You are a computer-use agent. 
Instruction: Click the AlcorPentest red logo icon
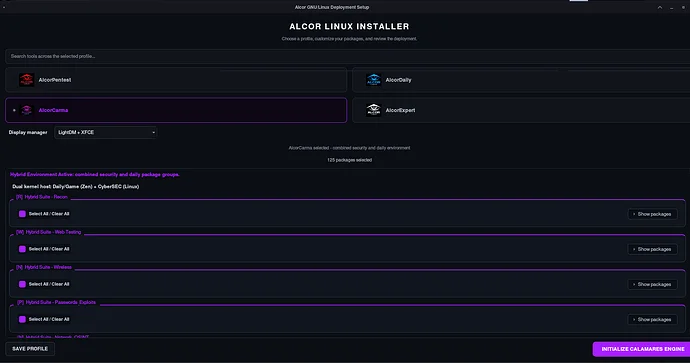(x=26, y=80)
